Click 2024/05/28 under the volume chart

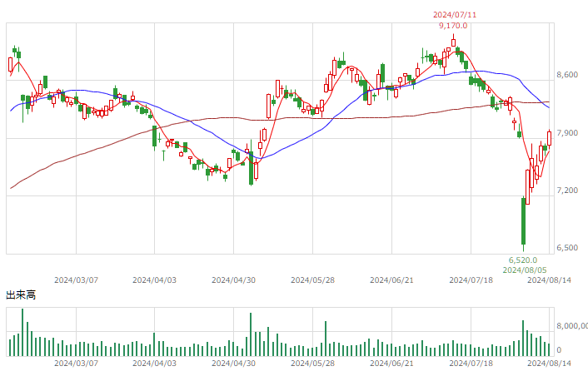(x=313, y=364)
